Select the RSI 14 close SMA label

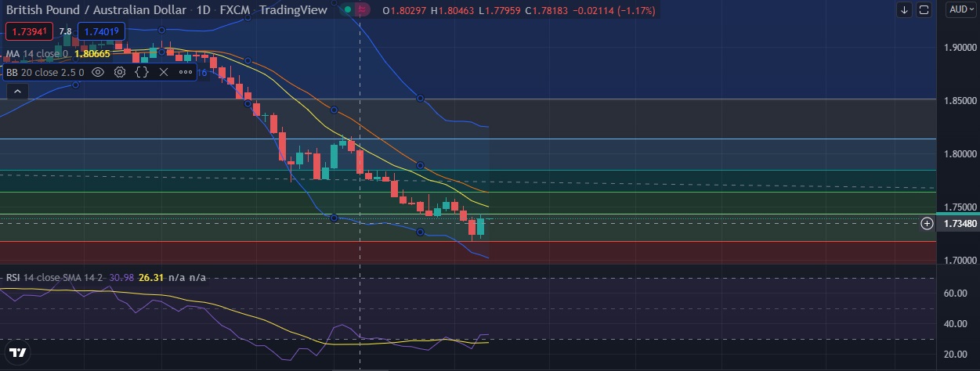(55, 278)
